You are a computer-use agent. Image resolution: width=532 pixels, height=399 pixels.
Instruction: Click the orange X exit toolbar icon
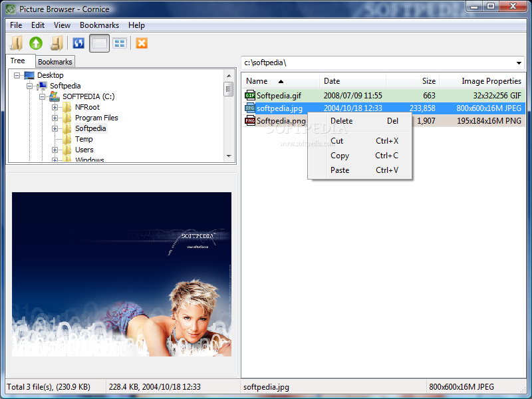(142, 43)
